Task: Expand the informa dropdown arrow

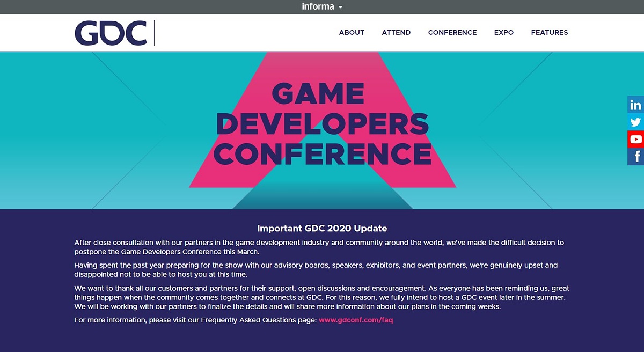Action: tap(340, 8)
